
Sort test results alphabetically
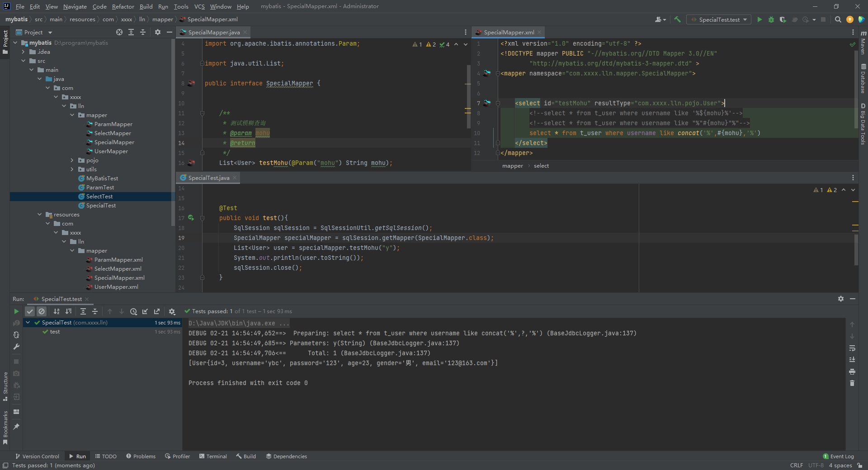point(57,311)
